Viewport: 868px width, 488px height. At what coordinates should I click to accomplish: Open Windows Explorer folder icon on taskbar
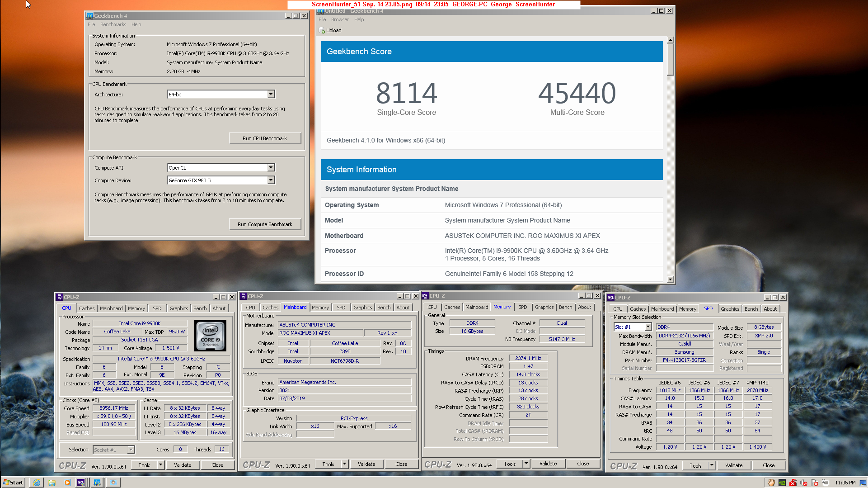(x=52, y=483)
